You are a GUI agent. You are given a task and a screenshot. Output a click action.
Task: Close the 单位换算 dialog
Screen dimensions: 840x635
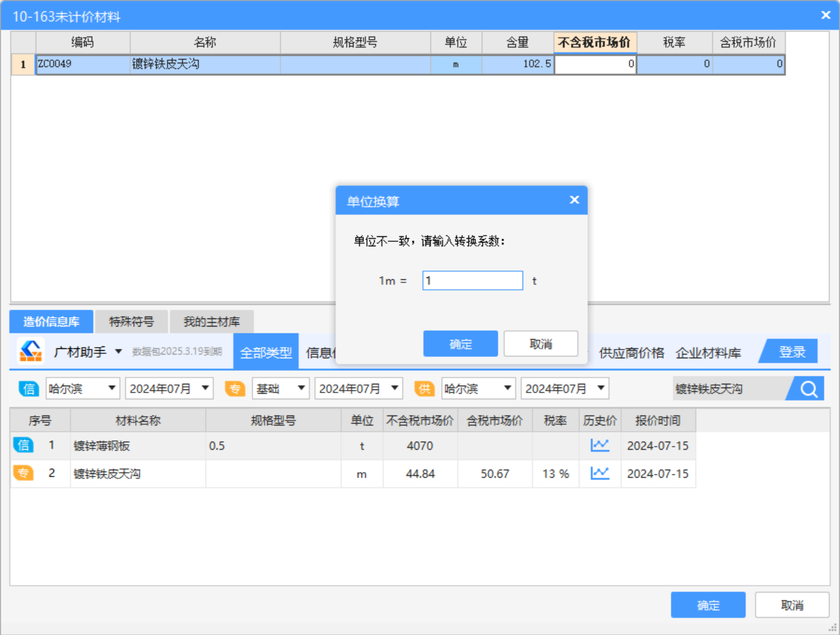[x=574, y=200]
